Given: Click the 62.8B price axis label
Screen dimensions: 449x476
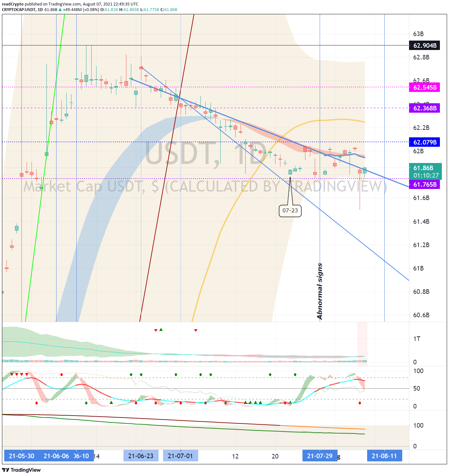Looking at the screenshot, I should tap(421, 57).
